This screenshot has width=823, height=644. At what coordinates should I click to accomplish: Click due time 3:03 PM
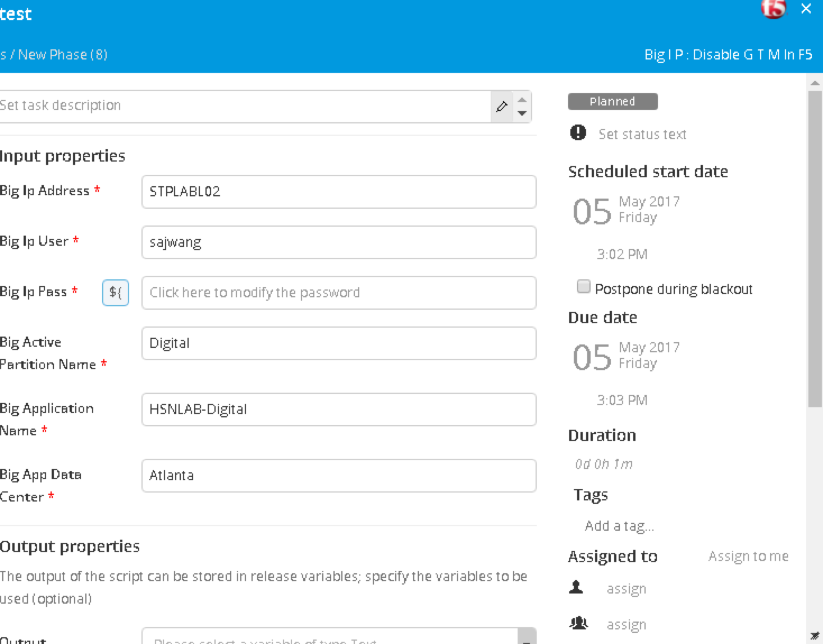coord(622,400)
